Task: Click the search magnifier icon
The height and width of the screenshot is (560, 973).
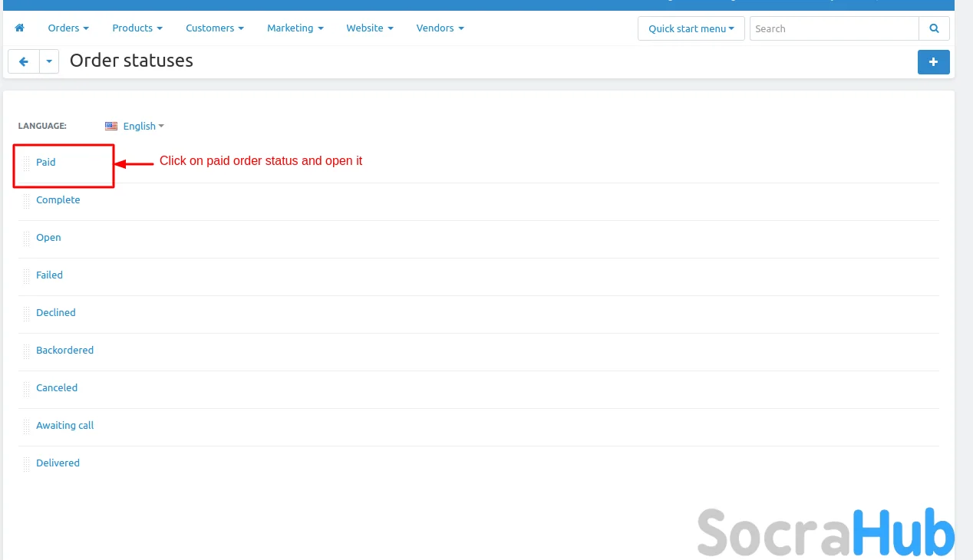Action: point(934,28)
